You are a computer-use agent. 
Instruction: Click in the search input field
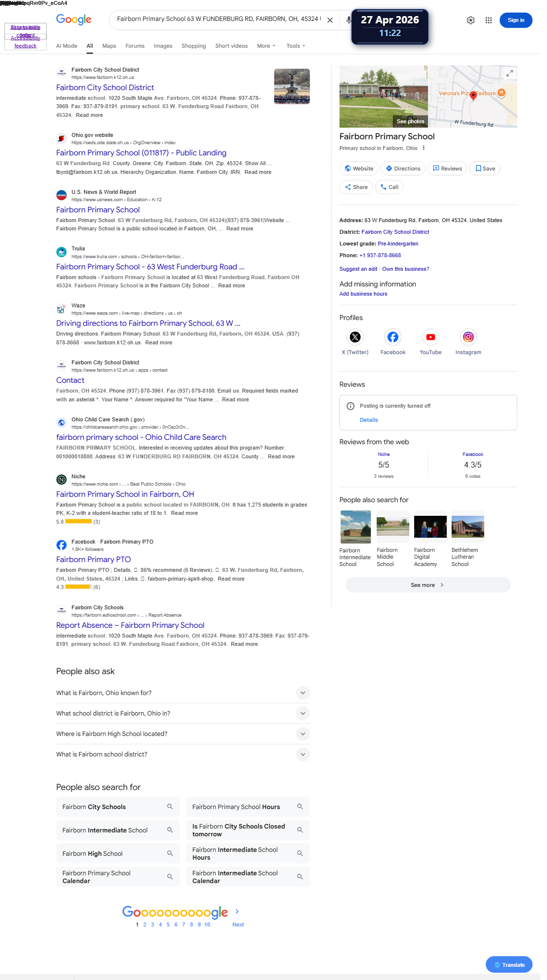point(218,19)
